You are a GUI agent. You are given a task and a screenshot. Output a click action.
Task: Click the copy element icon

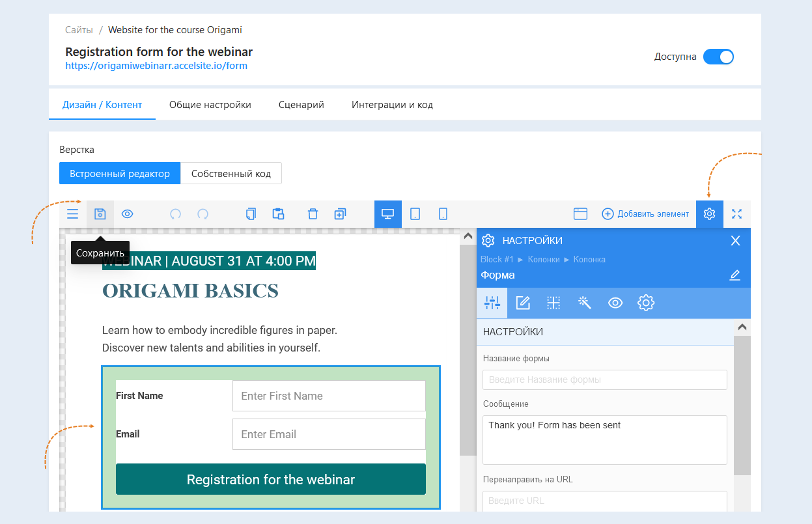pos(251,214)
